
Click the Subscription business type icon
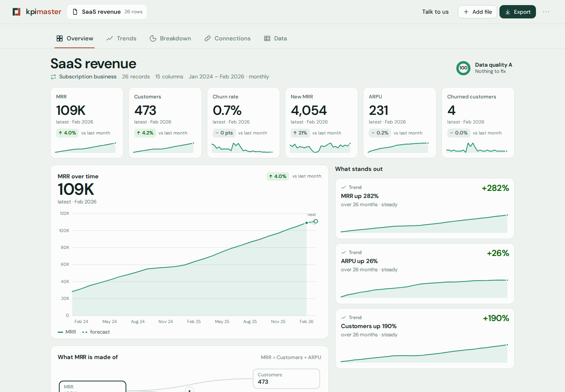pos(53,77)
